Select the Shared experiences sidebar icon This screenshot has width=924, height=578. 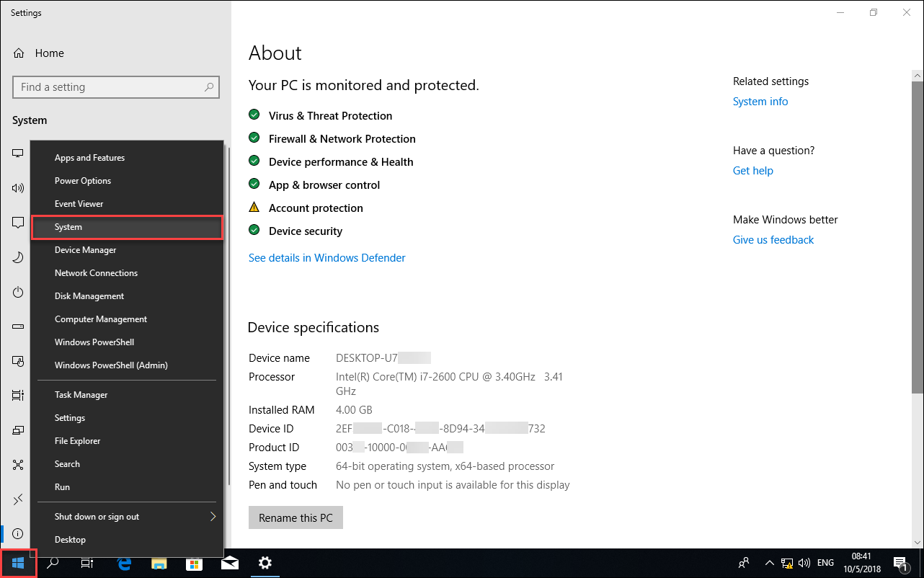[x=18, y=465]
